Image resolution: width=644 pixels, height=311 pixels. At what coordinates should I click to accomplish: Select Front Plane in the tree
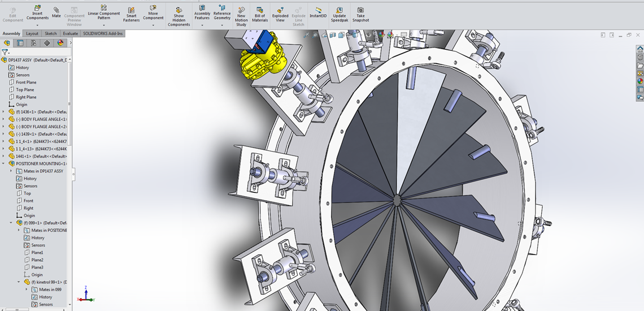27,83
